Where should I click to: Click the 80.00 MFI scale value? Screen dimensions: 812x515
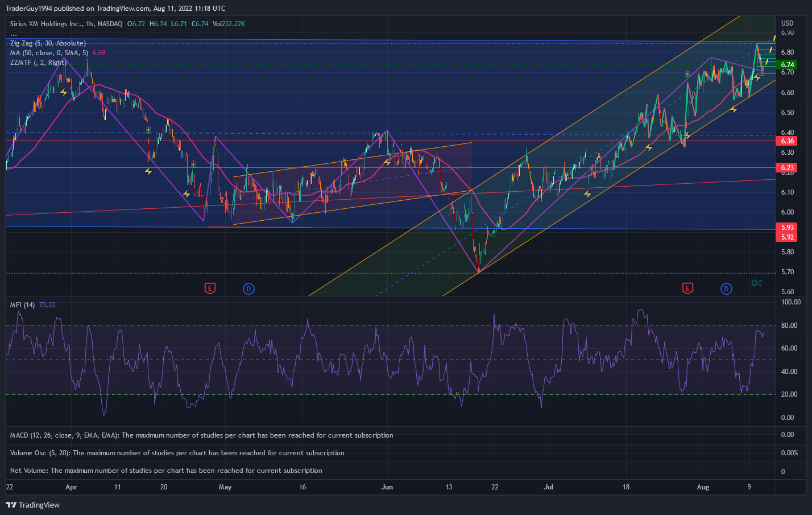pyautogui.click(x=789, y=326)
